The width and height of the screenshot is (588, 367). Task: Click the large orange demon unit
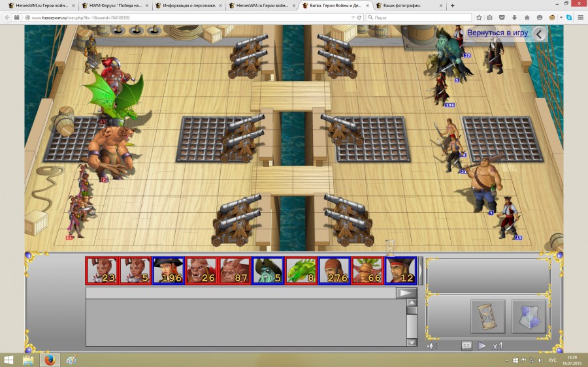click(x=110, y=153)
